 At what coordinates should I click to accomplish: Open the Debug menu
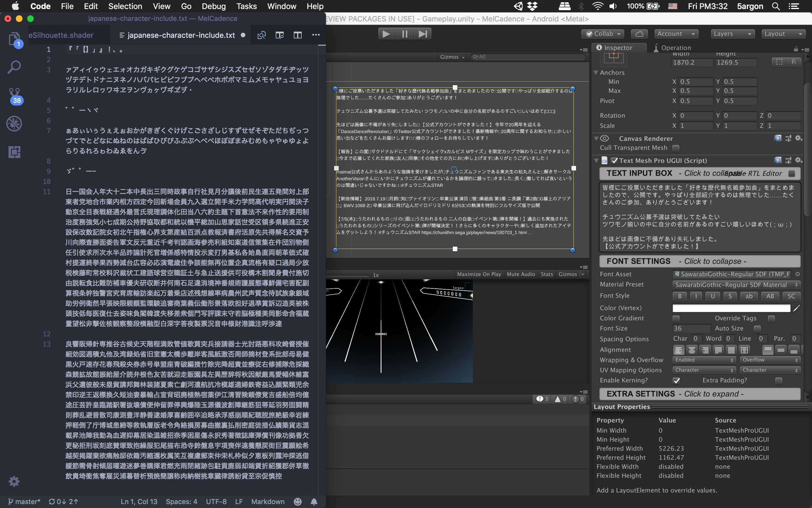click(214, 6)
